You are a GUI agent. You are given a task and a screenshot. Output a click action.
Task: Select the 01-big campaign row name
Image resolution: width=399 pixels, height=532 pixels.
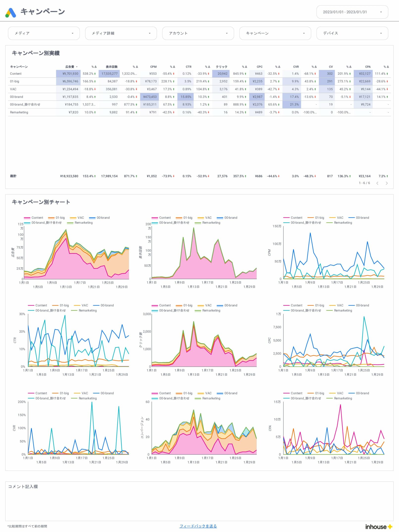(x=15, y=81)
